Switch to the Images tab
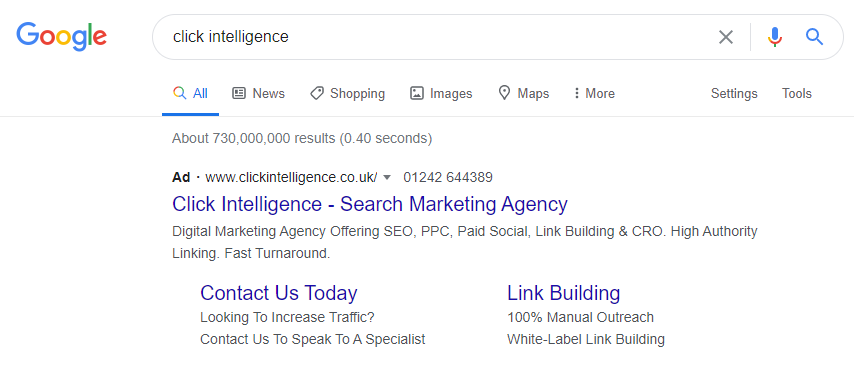Viewport: 854px width, 371px height. click(x=441, y=94)
